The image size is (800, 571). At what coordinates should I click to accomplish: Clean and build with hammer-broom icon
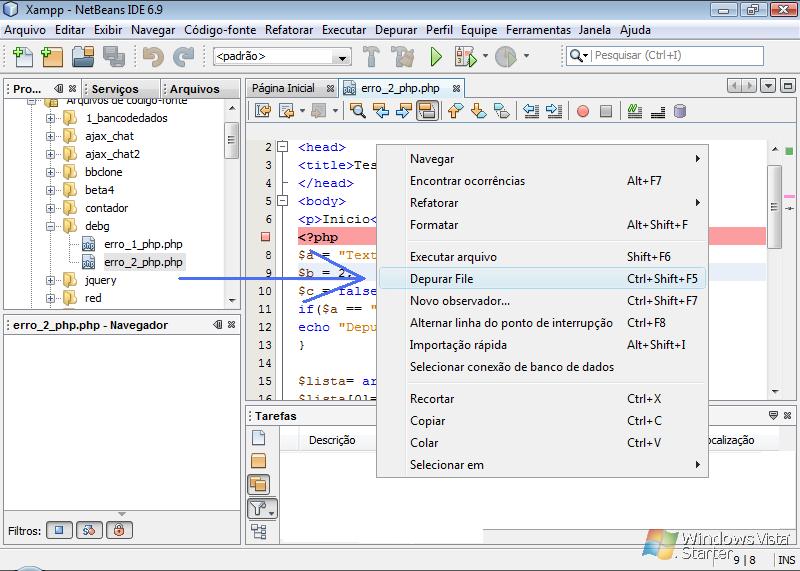point(403,56)
